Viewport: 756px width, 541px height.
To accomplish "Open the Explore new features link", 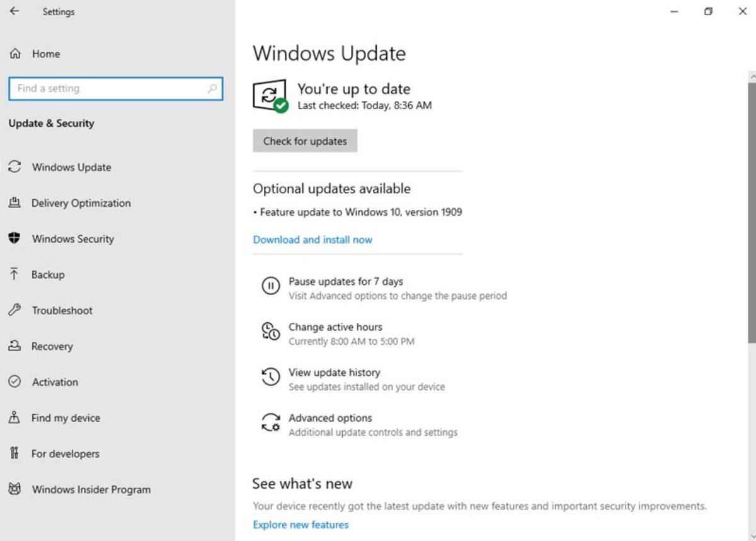I will 301,524.
